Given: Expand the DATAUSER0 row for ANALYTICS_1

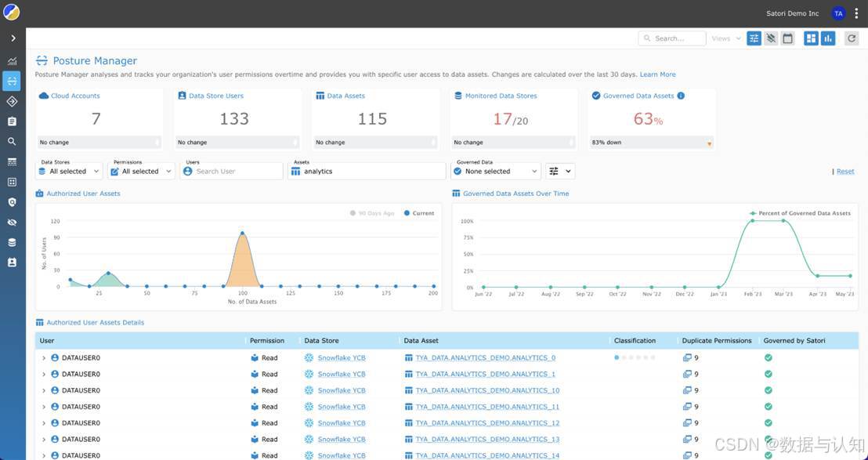Looking at the screenshot, I should coord(44,375).
